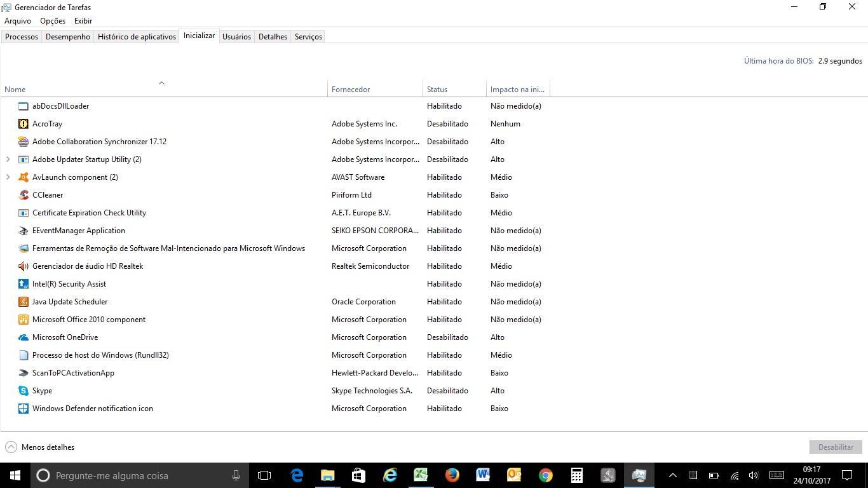Click the abDocsDllLoader row icon

[24, 106]
